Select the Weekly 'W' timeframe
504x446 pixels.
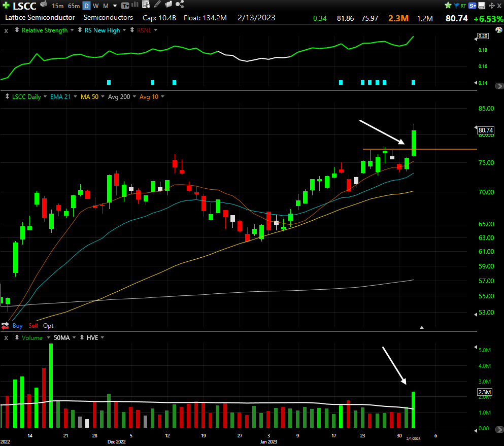coord(96,6)
